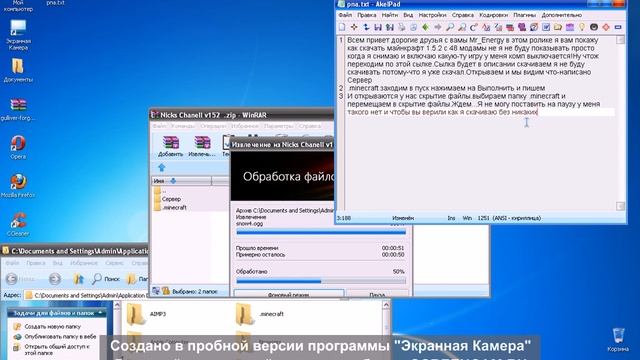
Task: Click Открыть общий доступ к этой папке
Action: click(57, 349)
